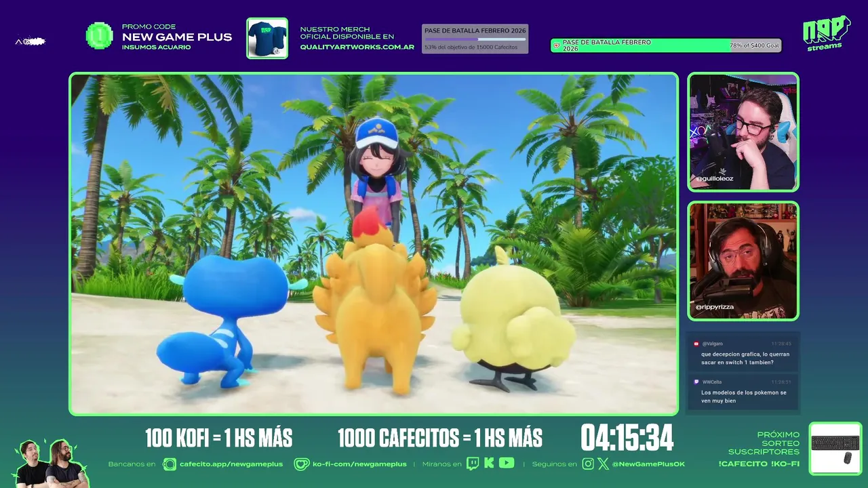Click the Twitch logo icon
The height and width of the screenshot is (488, 868).
[x=473, y=464]
